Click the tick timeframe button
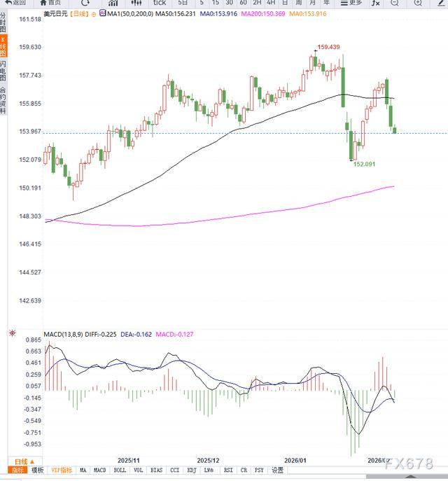Image resolution: width=448 pixels, height=481 pixels. [160, 3]
